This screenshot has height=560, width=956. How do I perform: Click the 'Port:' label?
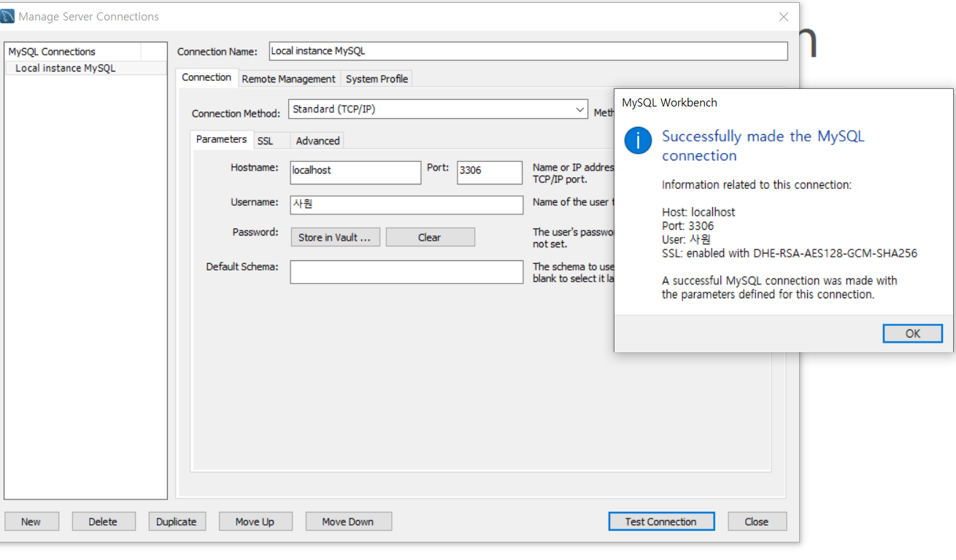438,168
